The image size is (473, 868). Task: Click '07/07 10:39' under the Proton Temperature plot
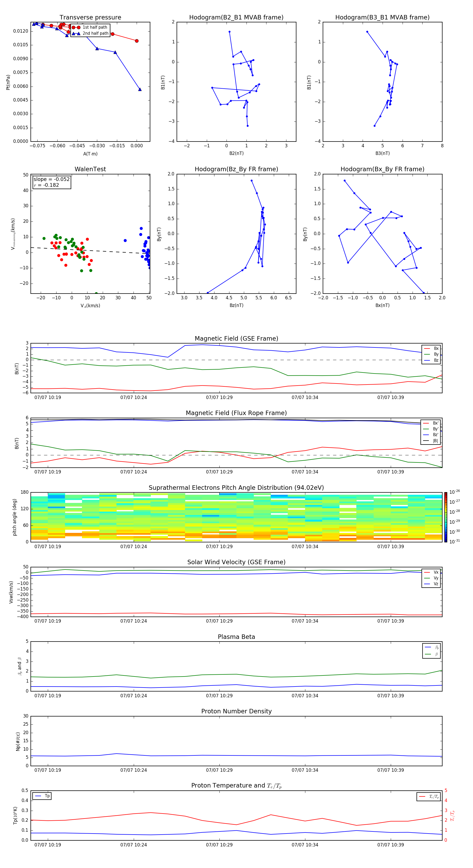coord(390,845)
